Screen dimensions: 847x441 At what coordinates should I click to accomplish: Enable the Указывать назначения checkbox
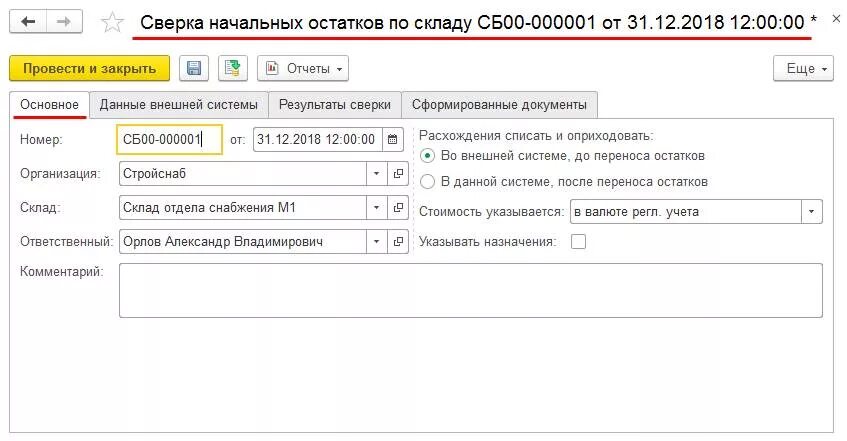coord(579,242)
